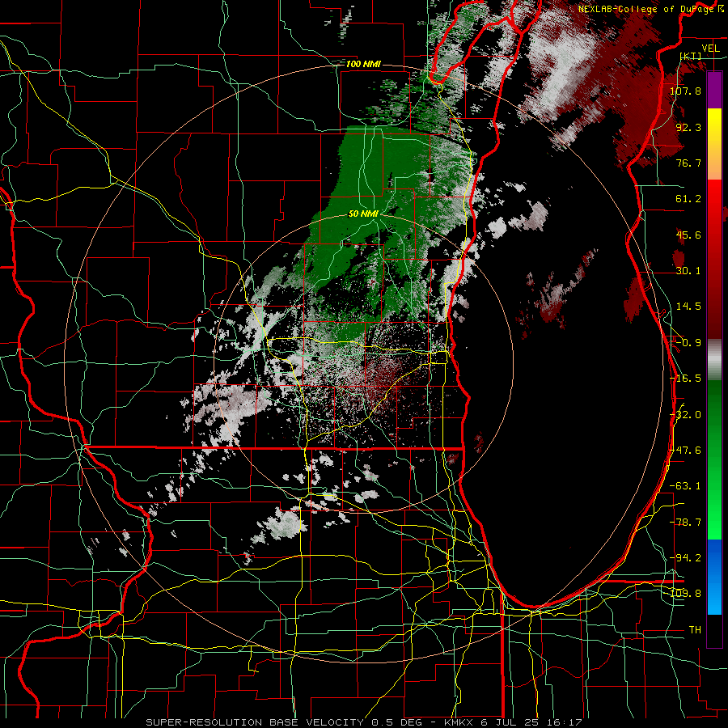728x728 pixels.
Task: Click the 50 NMI range ring label
Action: 363,214
